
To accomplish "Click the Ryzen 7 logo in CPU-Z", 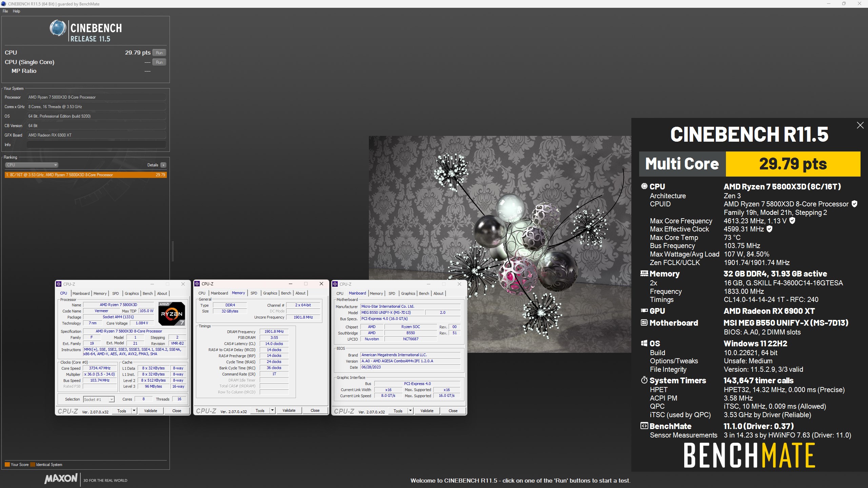I will (x=172, y=313).
